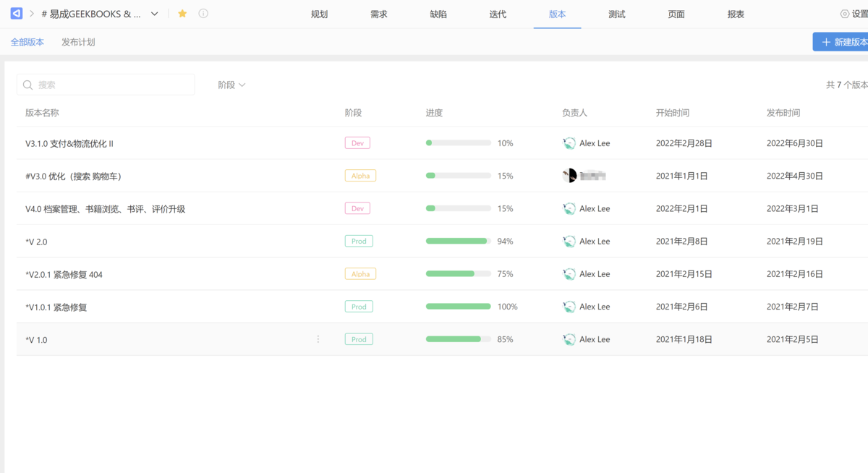868x473 pixels.
Task: Switch to the 迭代 tab
Action: tap(498, 14)
